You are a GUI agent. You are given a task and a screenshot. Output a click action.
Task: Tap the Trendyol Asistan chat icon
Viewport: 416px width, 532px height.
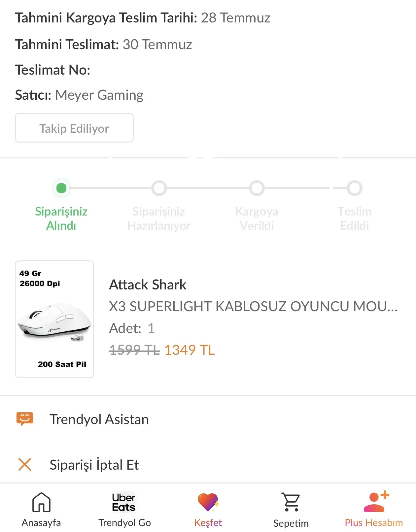click(25, 419)
